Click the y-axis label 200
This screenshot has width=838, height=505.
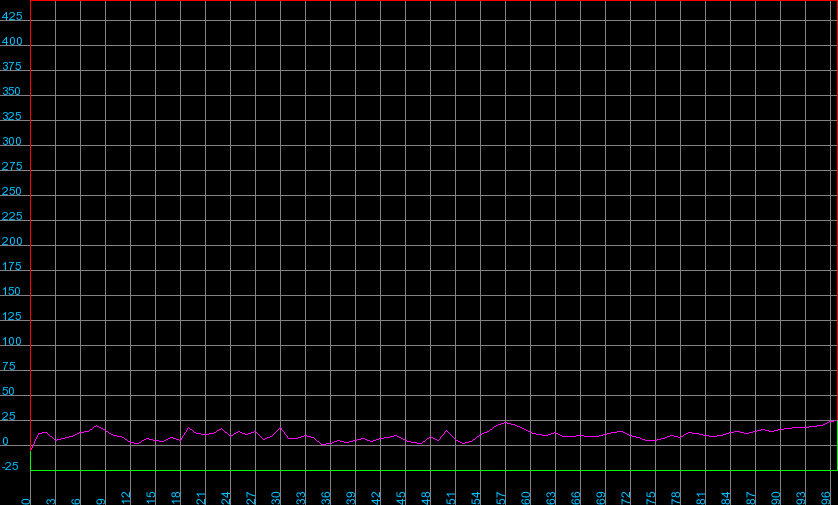point(12,242)
